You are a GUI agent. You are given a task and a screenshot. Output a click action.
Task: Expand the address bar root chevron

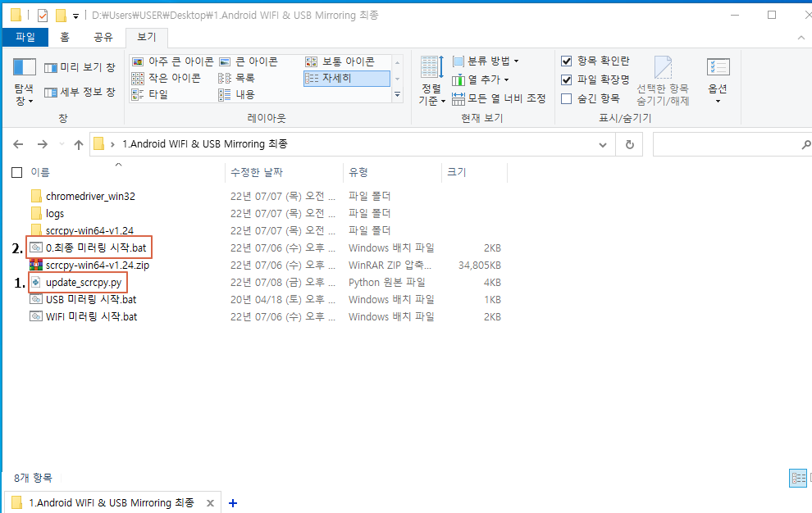coord(112,144)
